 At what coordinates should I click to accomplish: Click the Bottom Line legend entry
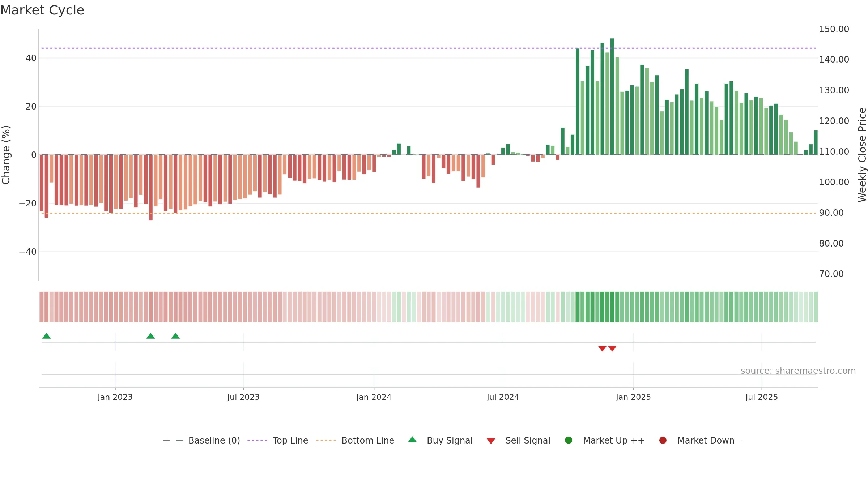pos(355,440)
